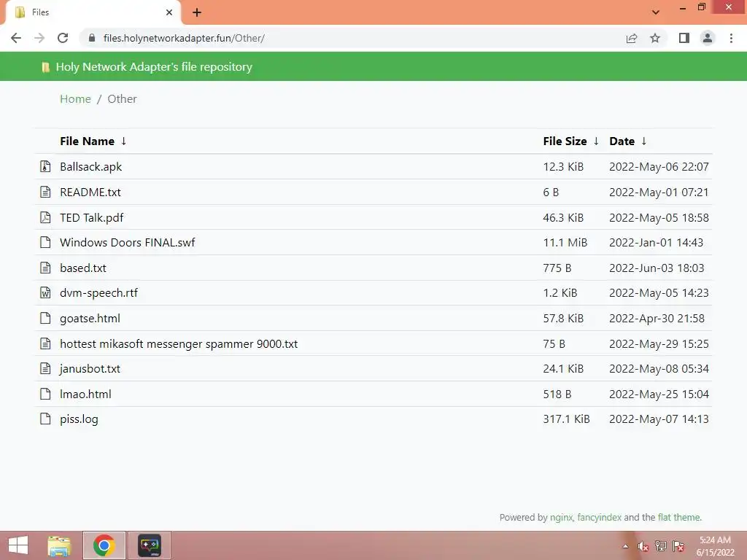The image size is (747, 560).
Task: Share this page via the share icon
Action: click(x=632, y=38)
